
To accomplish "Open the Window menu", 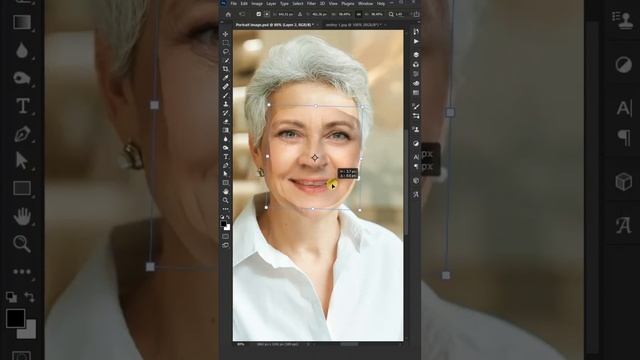I will [365, 3].
